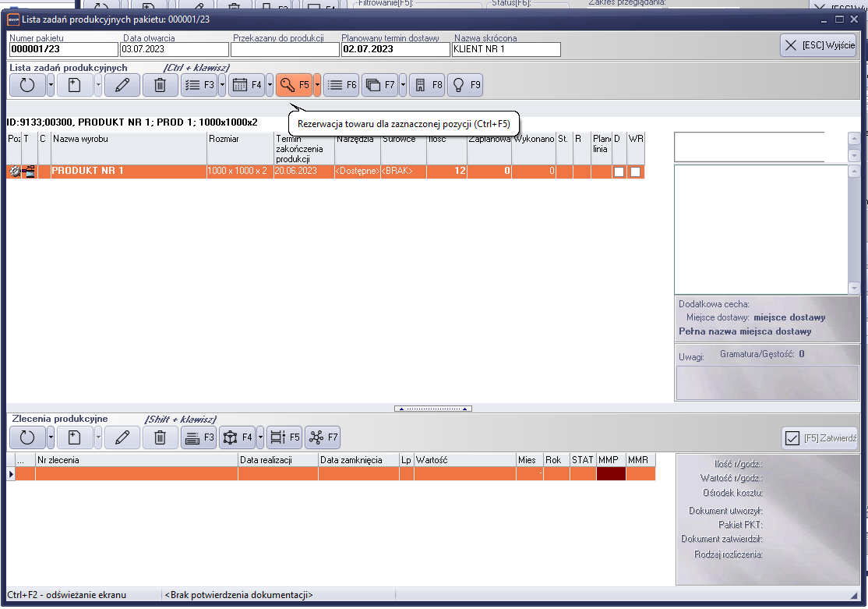Expand dropdown beside F4 in lower toolbar

[x=260, y=437]
